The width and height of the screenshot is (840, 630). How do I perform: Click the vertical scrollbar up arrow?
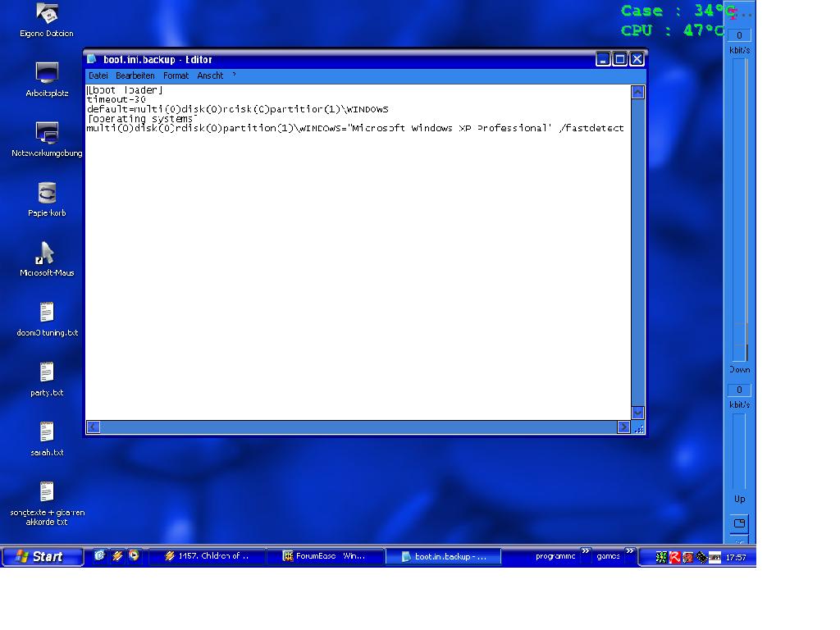pyautogui.click(x=637, y=92)
